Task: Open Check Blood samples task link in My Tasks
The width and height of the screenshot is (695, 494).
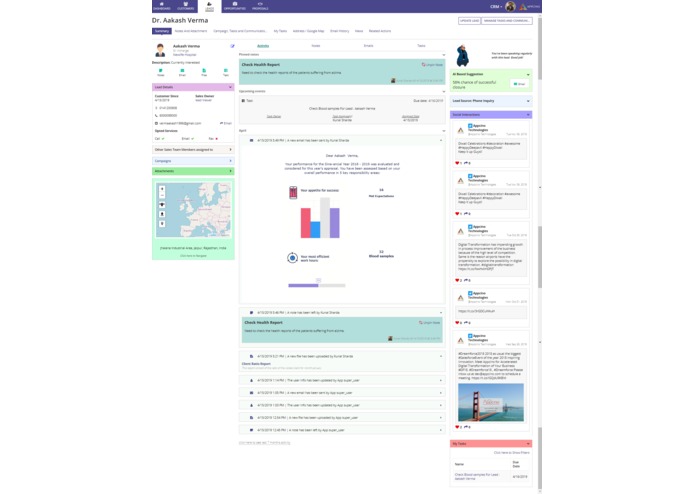Action: (x=476, y=476)
